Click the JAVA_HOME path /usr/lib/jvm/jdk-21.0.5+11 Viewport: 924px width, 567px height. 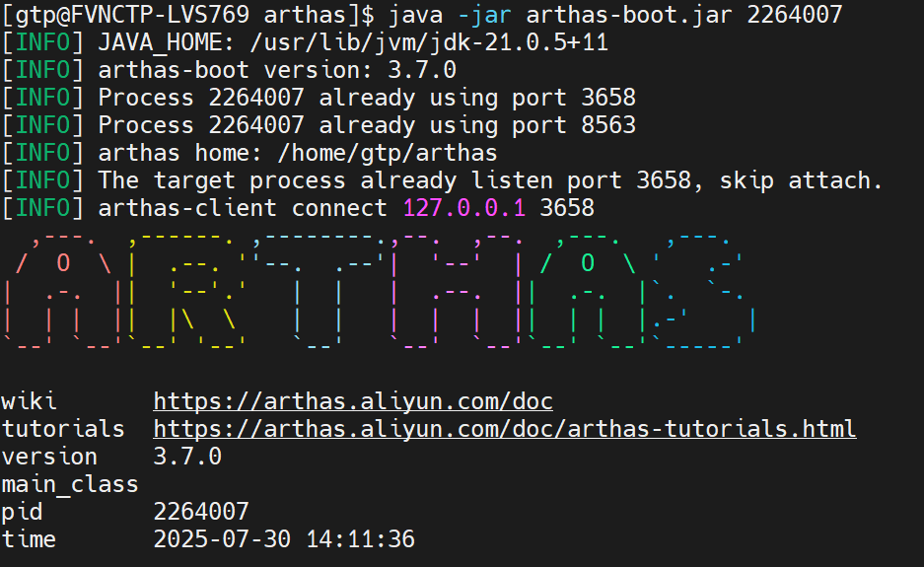[429, 42]
